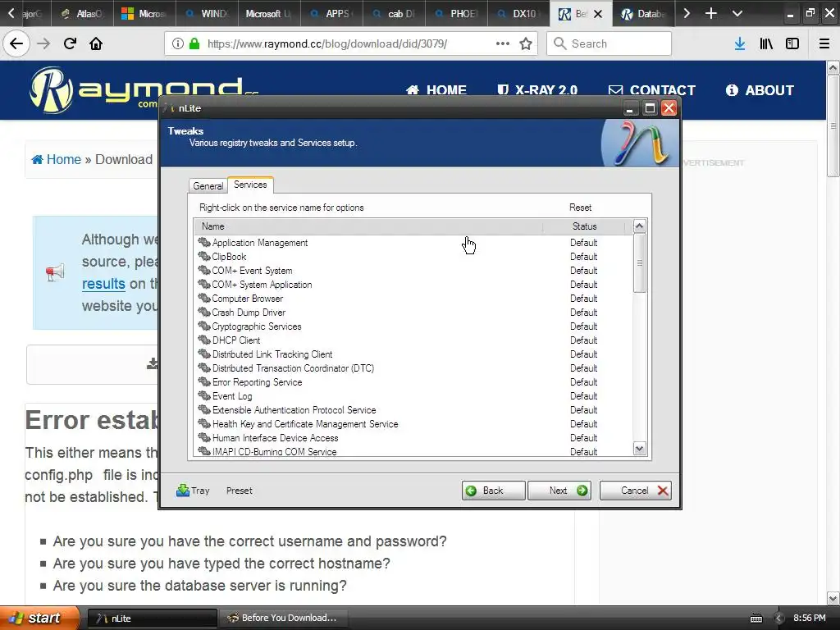Select Health Key and Certificate Management row

click(413, 424)
